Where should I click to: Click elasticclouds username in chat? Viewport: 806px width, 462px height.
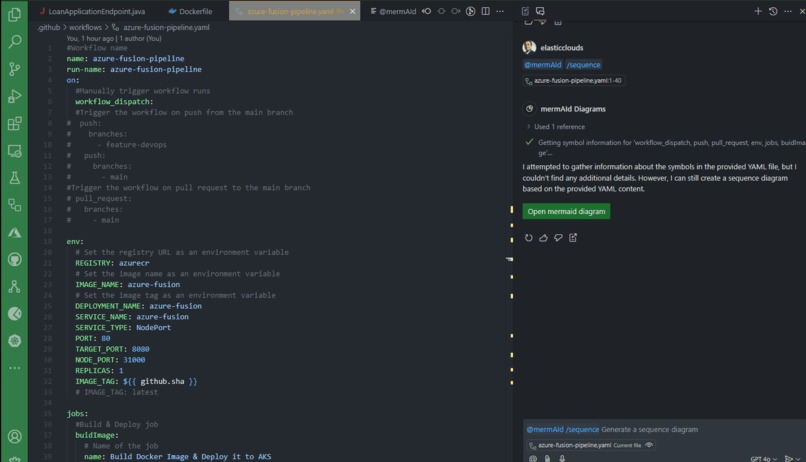(562, 48)
